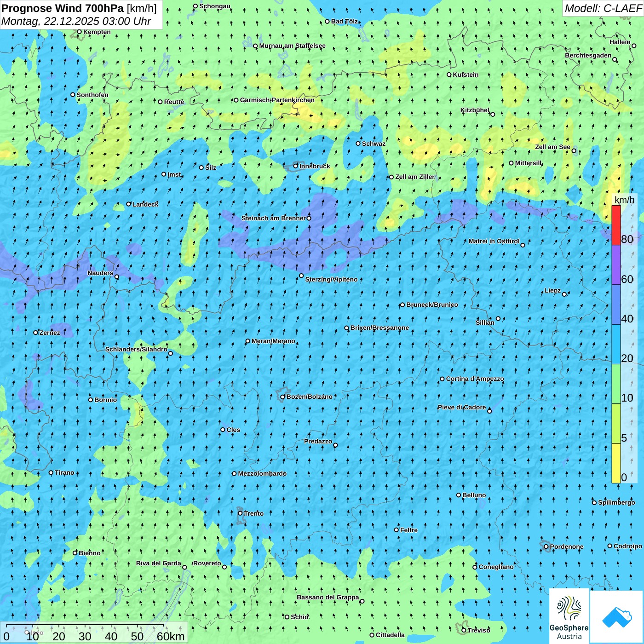Click the Bormio location marker
The height and width of the screenshot is (644, 644).
(91, 400)
